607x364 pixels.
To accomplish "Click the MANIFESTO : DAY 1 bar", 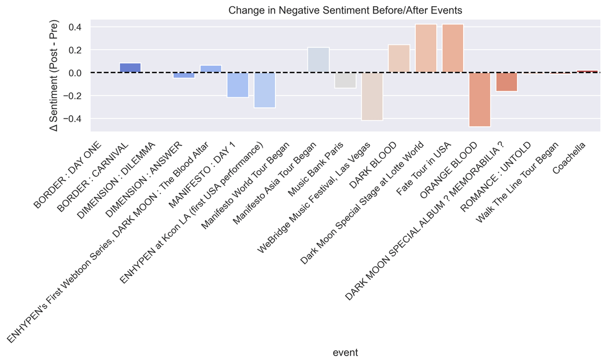I will 238,85.
